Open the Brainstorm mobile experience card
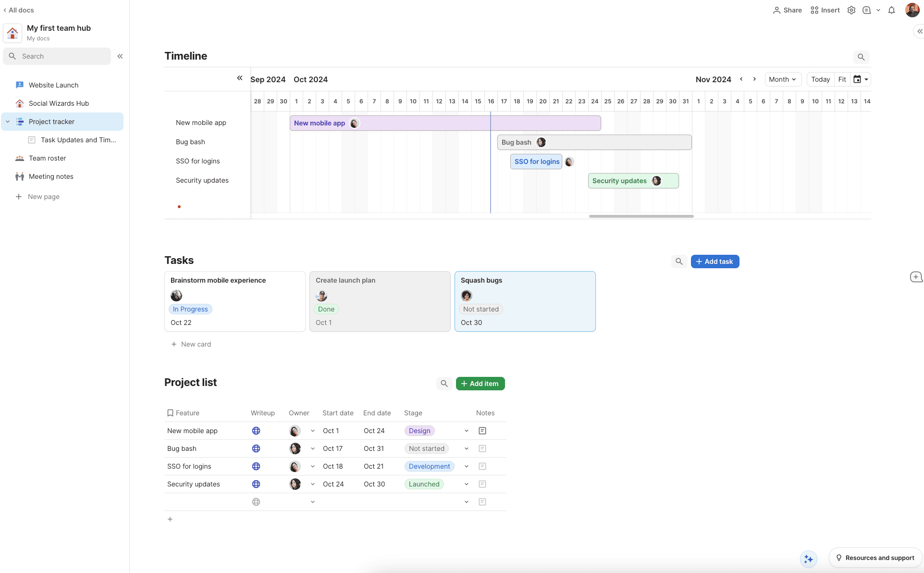The image size is (924, 573). pyautogui.click(x=235, y=301)
